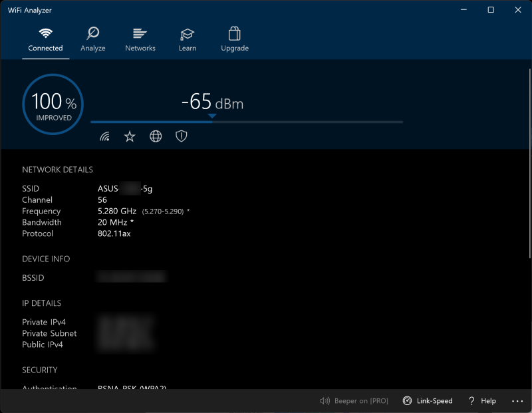Viewport: 532px width, 413px height.
Task: Open Link-Speed via its gauge icon
Action: tap(407, 400)
